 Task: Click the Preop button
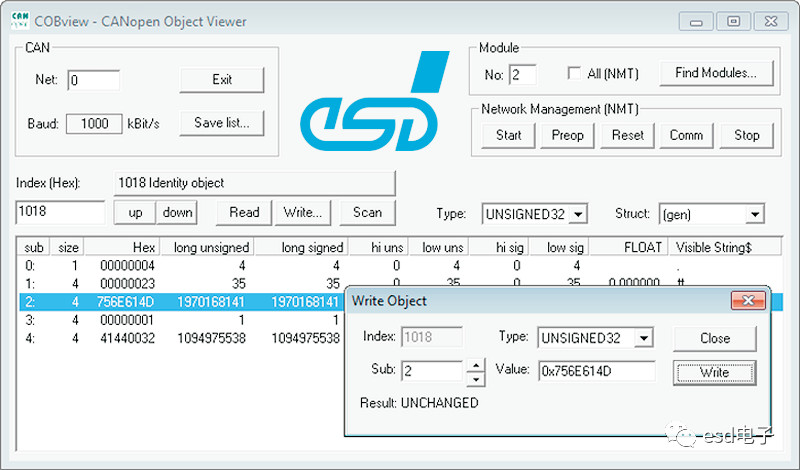(567, 135)
